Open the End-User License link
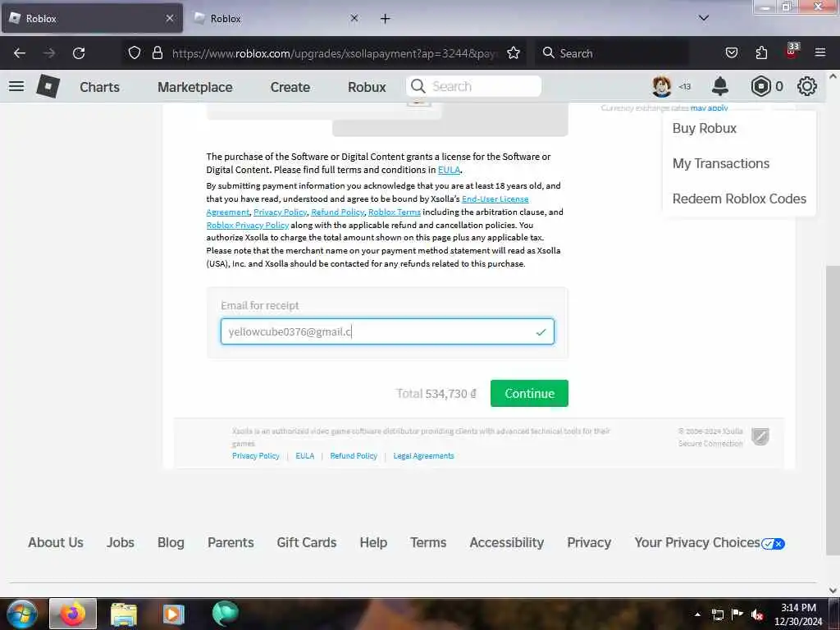The image size is (840, 630). click(495, 199)
